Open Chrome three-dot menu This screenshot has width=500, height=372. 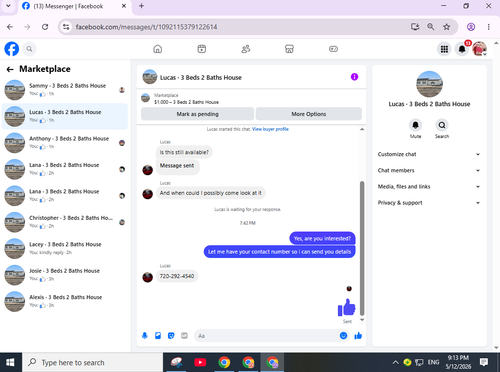tap(489, 27)
